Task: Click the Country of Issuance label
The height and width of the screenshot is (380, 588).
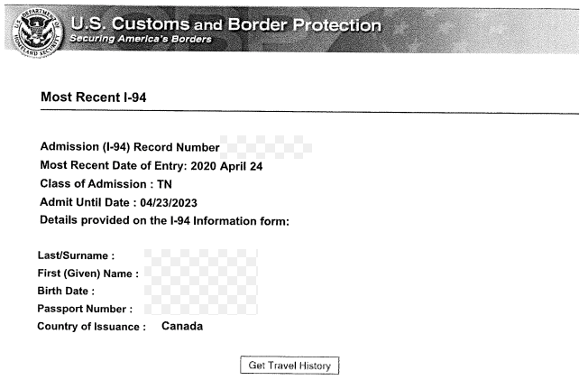Action: point(91,327)
